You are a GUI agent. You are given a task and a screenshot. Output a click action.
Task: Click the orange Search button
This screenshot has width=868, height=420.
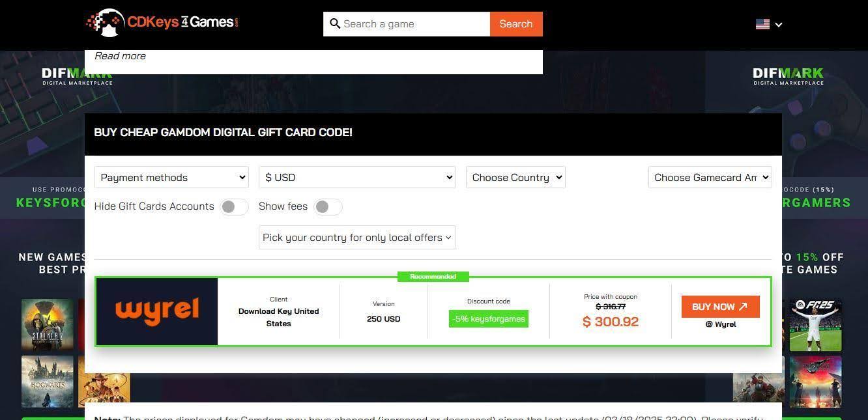(x=516, y=24)
